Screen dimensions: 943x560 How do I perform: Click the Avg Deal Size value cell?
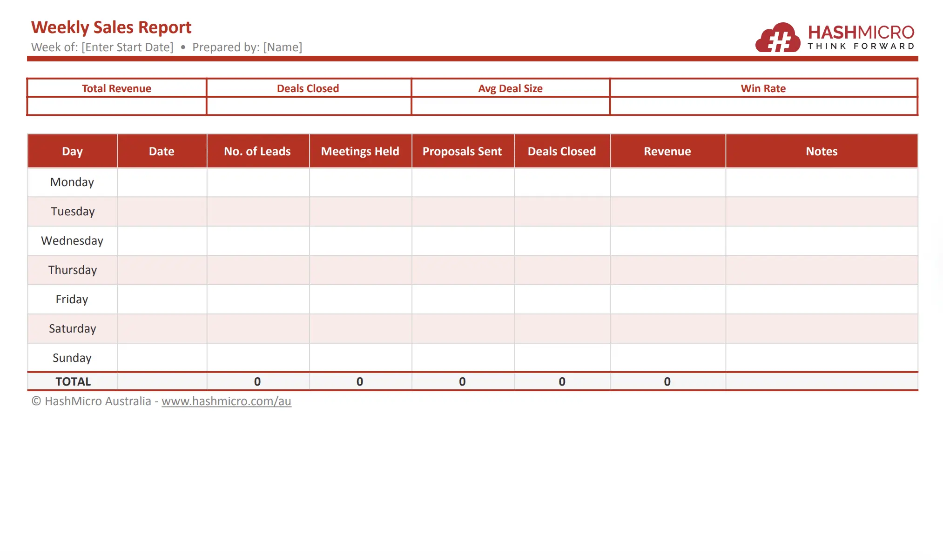[x=511, y=106]
